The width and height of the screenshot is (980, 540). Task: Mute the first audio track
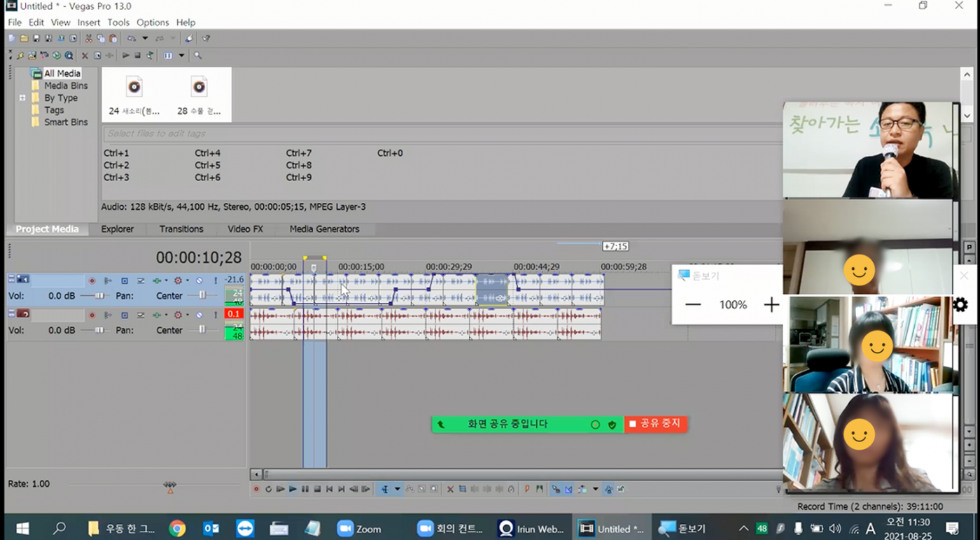pyautogui.click(x=199, y=280)
